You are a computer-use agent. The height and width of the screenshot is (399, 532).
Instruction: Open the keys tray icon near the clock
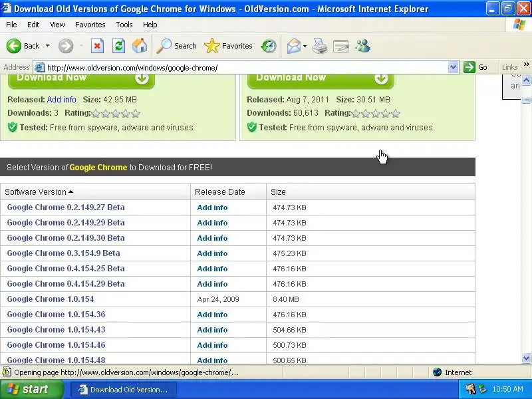point(470,389)
